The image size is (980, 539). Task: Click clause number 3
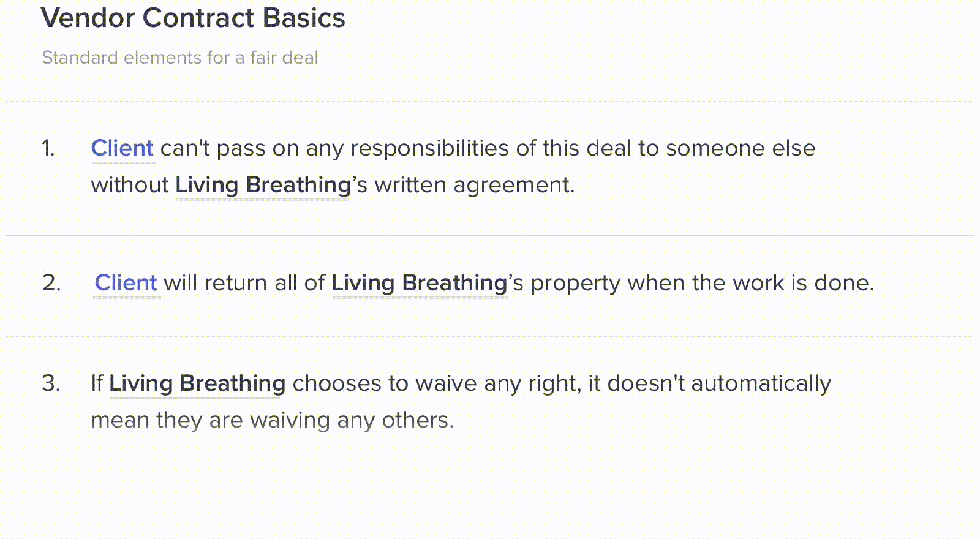point(51,383)
